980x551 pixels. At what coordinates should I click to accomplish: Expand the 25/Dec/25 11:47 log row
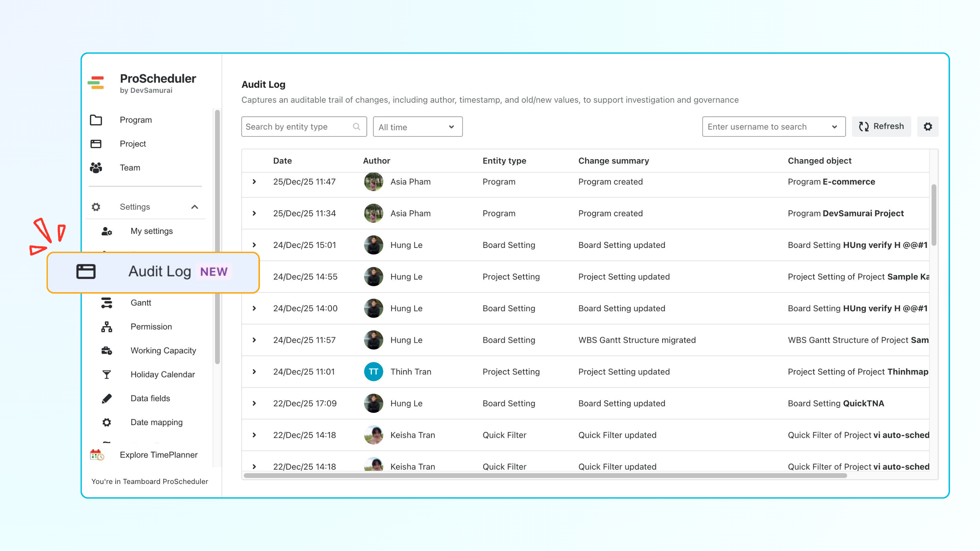pyautogui.click(x=254, y=182)
